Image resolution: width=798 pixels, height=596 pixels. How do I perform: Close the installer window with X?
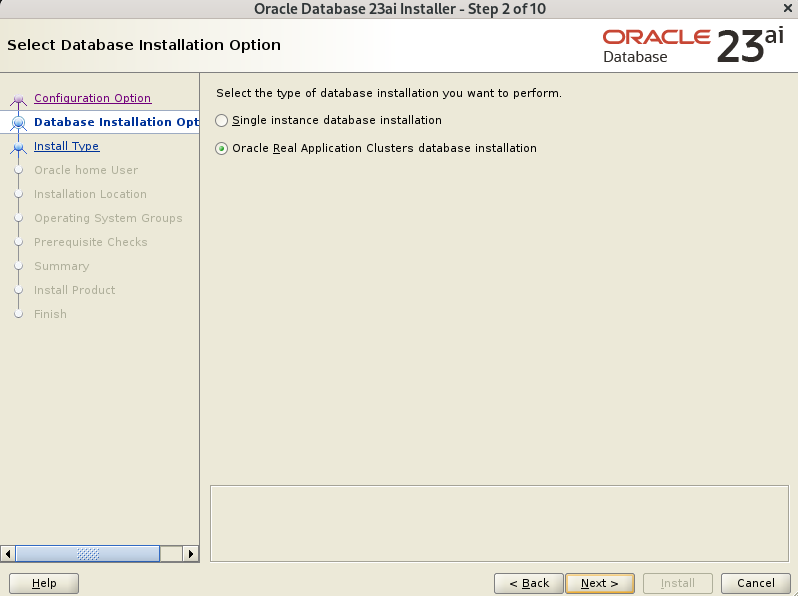[x=788, y=8]
